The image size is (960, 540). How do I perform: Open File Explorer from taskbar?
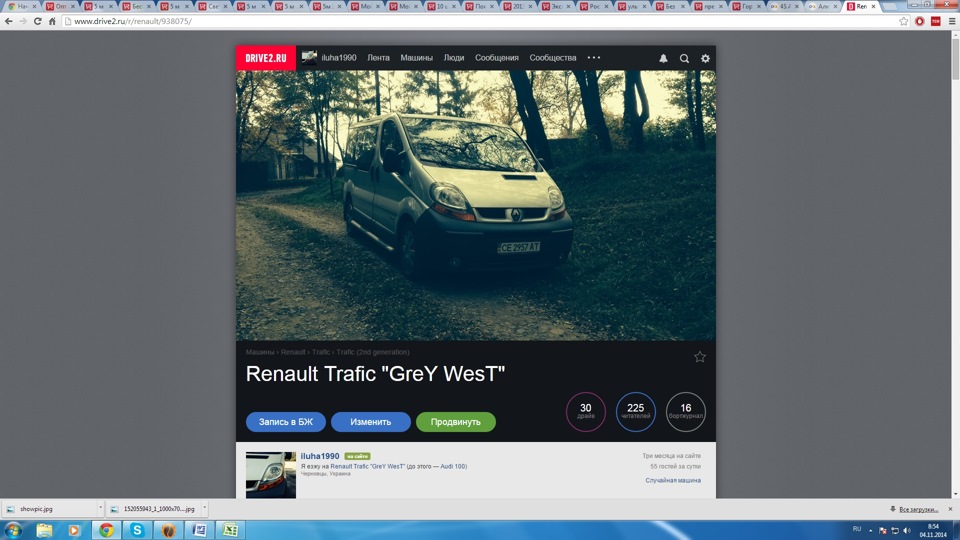[44, 530]
